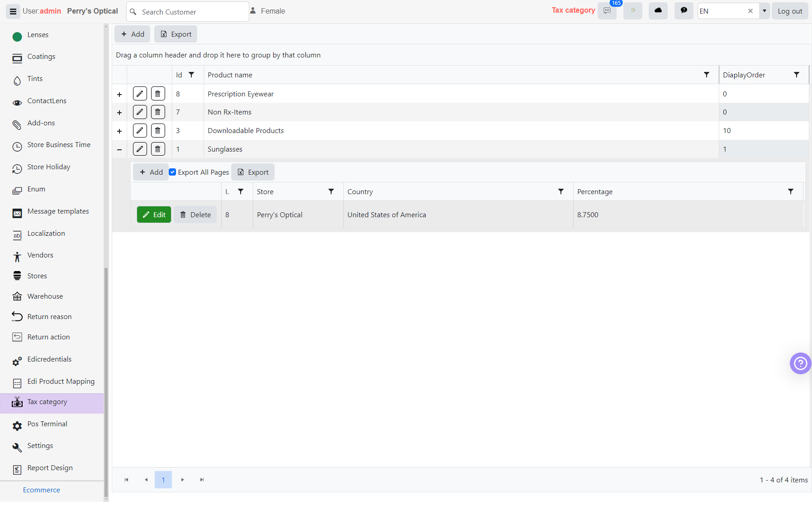
Task: Click the cloud icon in top bar
Action: click(658, 11)
